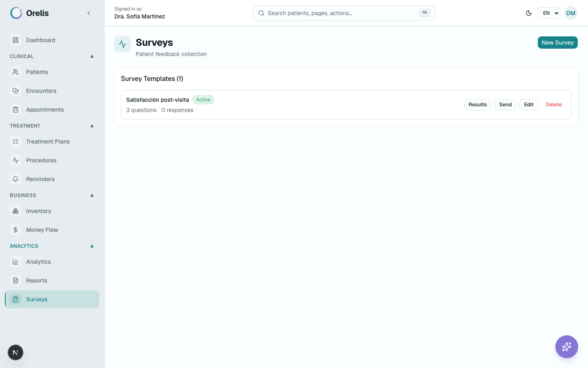The height and width of the screenshot is (368, 588).
Task: Click the Orelis logo icon
Action: click(16, 13)
